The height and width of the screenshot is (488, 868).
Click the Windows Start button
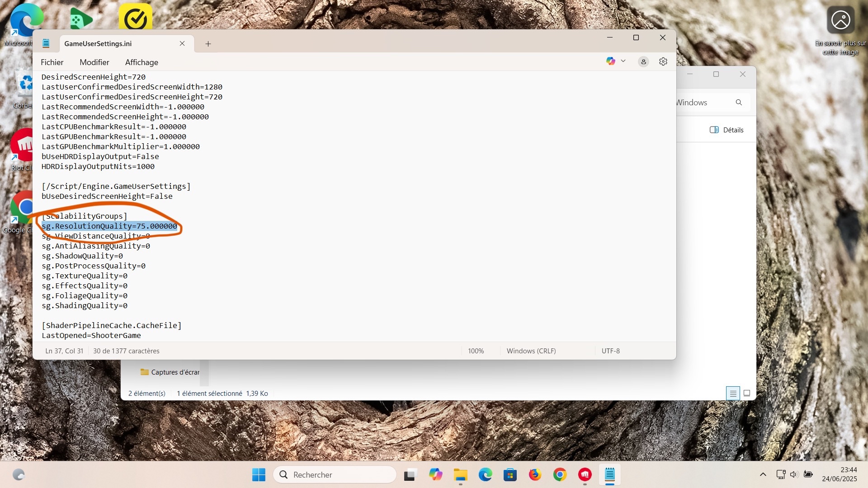pyautogui.click(x=259, y=475)
